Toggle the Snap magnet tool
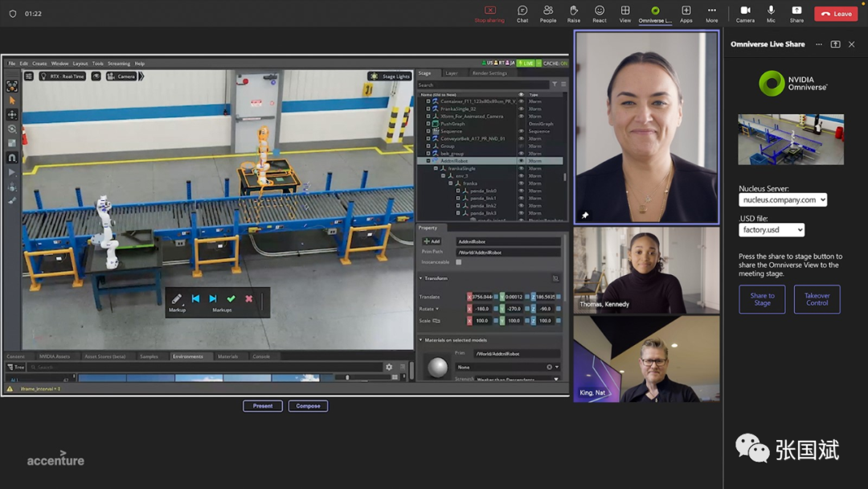 (x=11, y=158)
